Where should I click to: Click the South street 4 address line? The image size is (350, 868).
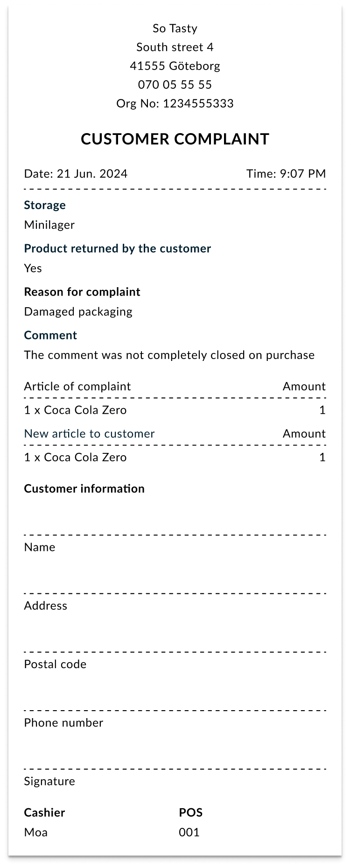[x=175, y=47]
